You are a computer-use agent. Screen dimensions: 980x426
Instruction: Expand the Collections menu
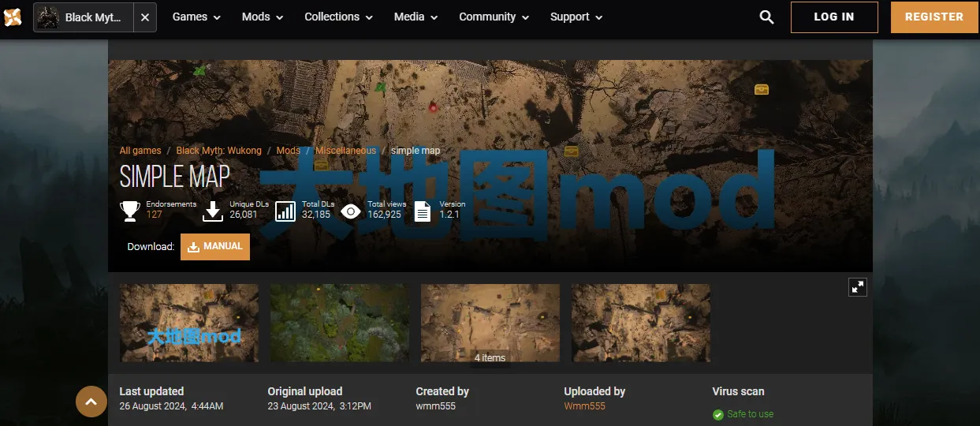339,17
